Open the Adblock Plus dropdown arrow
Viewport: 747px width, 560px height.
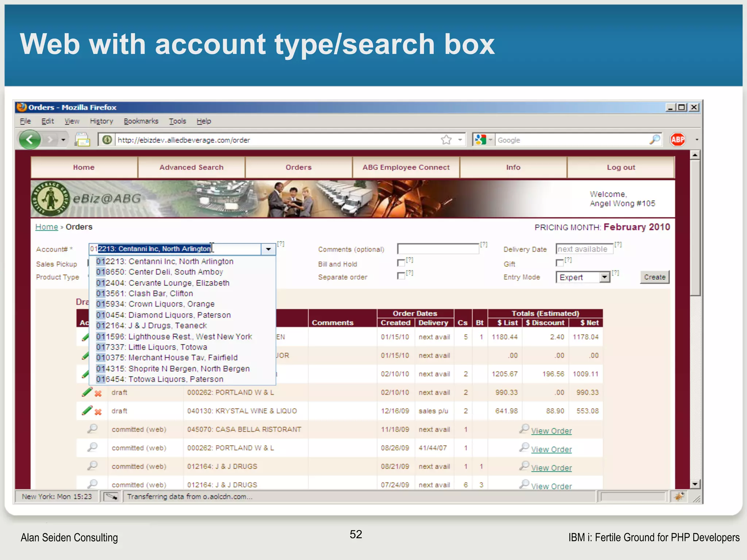[x=697, y=140]
